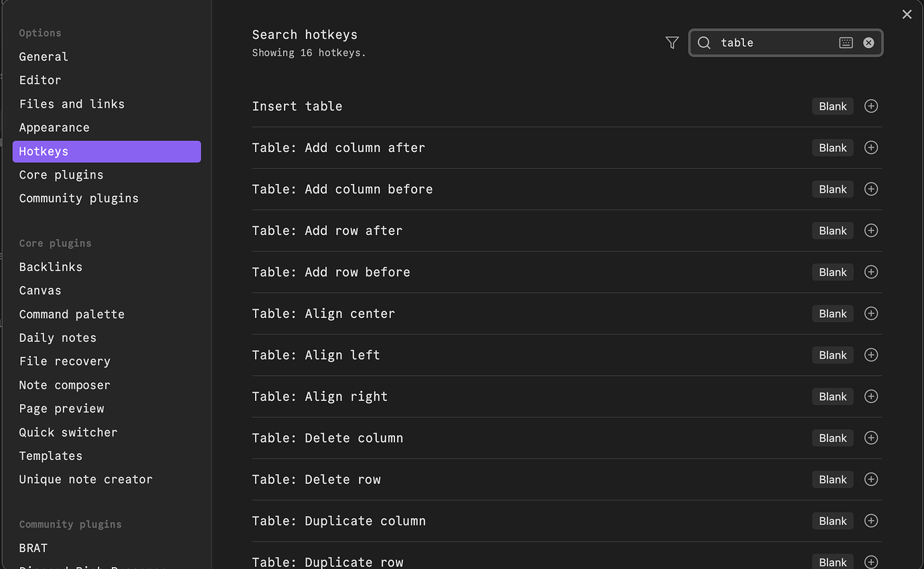Viewport: 924px width, 569px height.
Task: Click the filter hotkeys funnel icon
Action: point(672,43)
